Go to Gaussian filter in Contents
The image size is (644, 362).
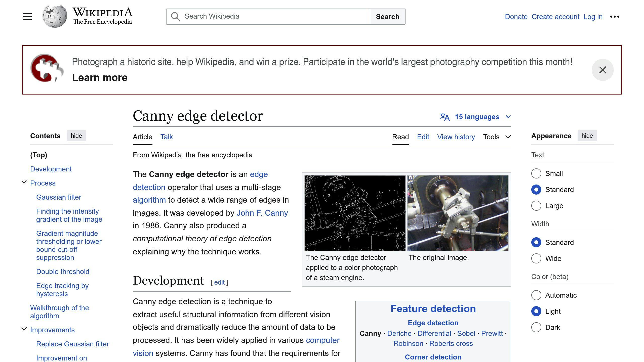click(59, 197)
